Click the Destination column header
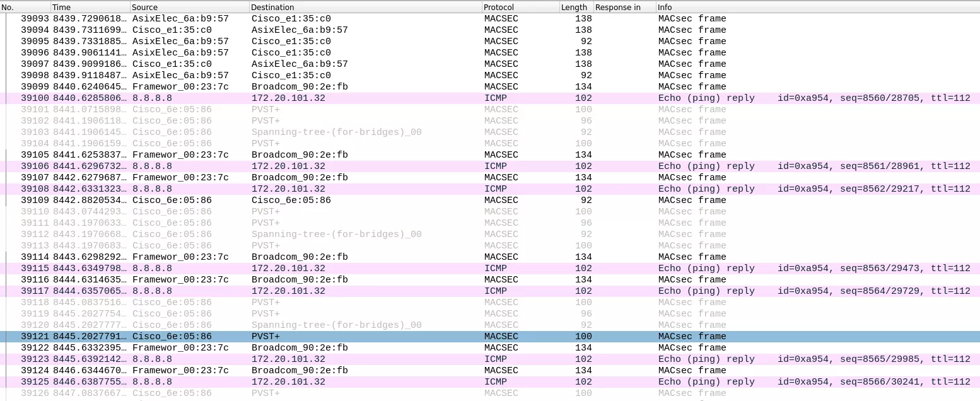The image size is (980, 401). pyautogui.click(x=365, y=7)
